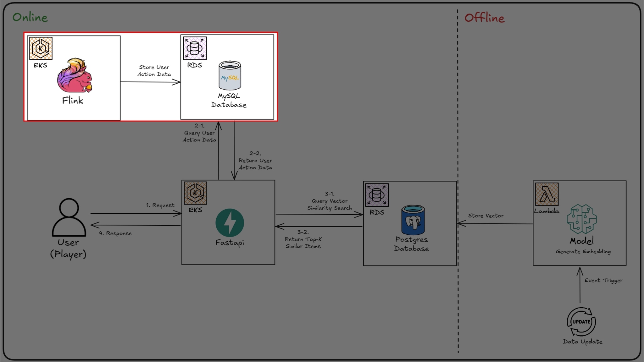644x362 pixels.
Task: Click the Postgres elephant database icon
Action: coord(413,220)
